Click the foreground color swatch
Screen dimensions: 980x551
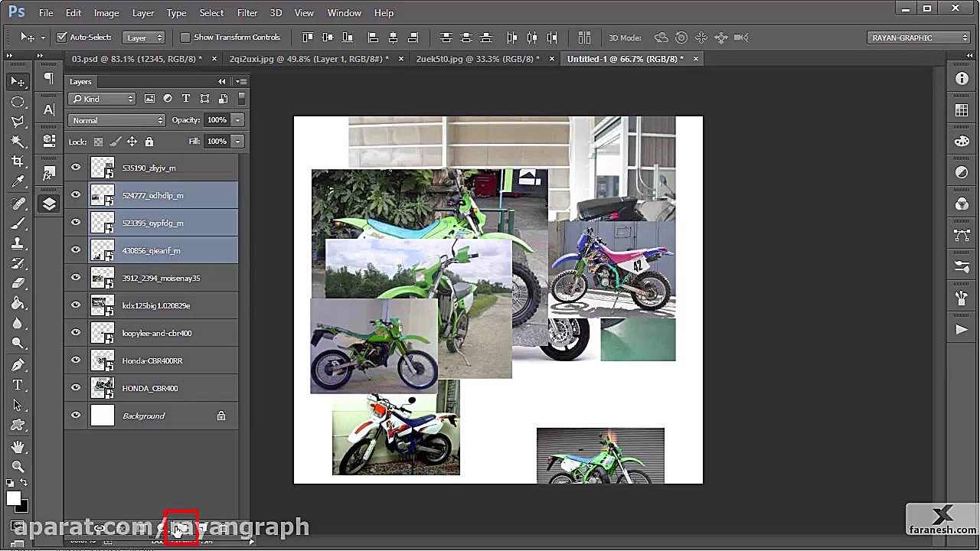point(14,498)
